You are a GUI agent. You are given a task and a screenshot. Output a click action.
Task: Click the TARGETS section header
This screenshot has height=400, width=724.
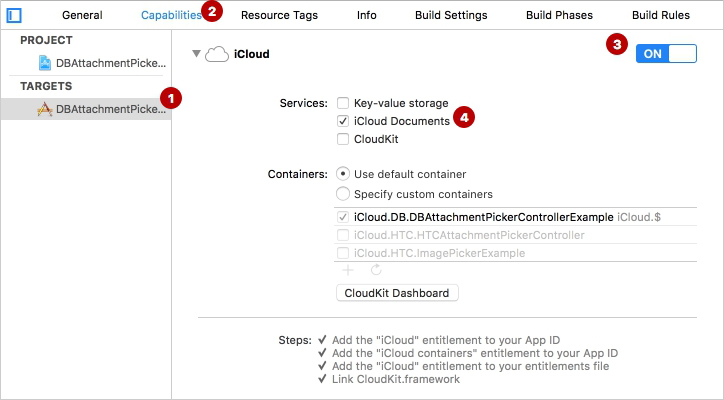pos(46,86)
